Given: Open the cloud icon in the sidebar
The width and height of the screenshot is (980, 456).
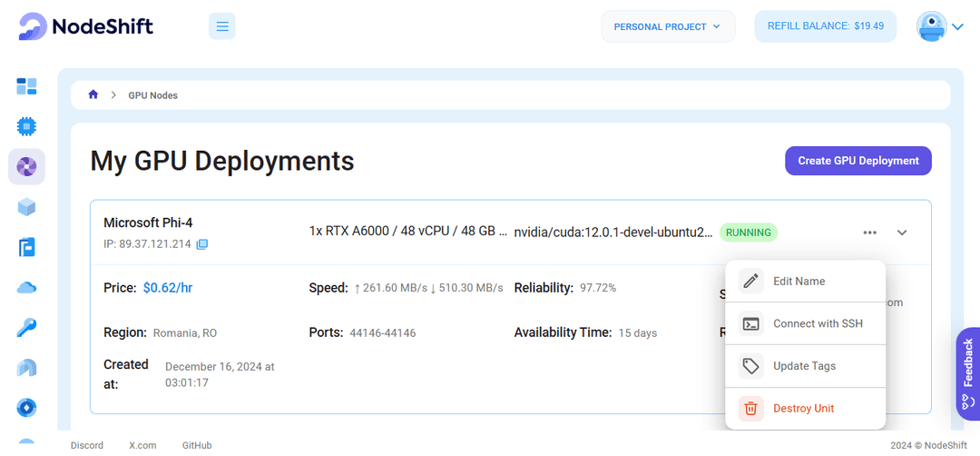Looking at the screenshot, I should coord(26,287).
